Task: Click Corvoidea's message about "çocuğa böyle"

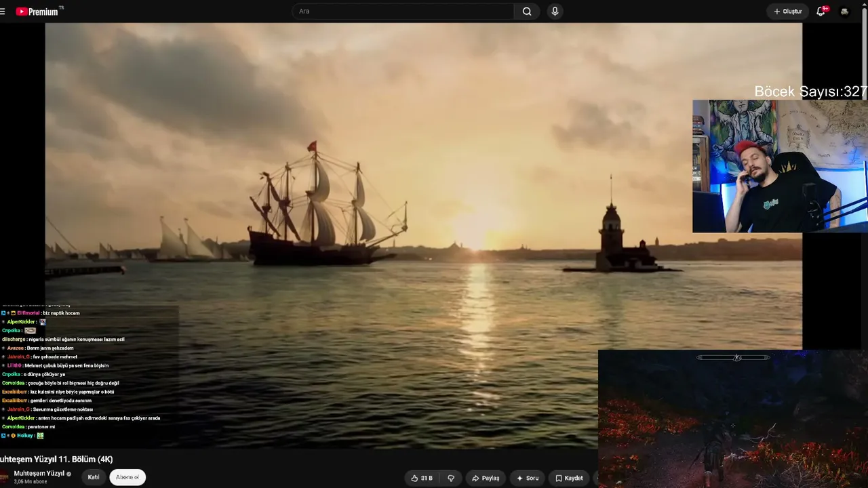Action: pyautogui.click(x=73, y=384)
